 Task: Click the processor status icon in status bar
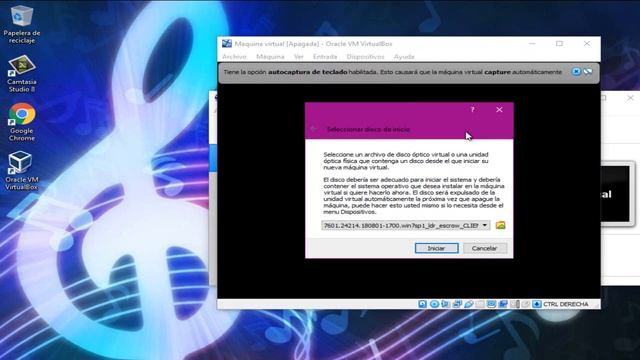tap(515, 304)
